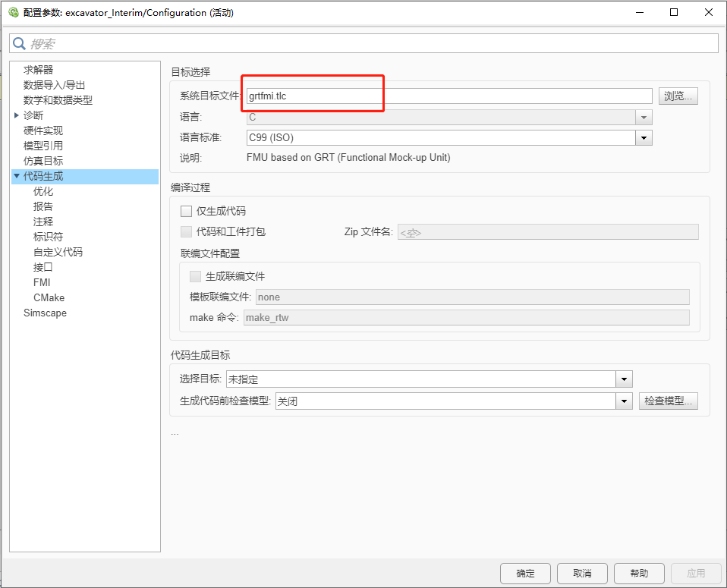Select FMI under 代码生成

pos(42,282)
